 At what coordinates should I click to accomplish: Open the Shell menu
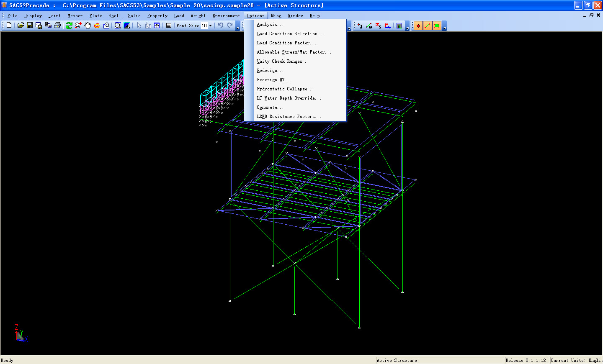[115, 15]
